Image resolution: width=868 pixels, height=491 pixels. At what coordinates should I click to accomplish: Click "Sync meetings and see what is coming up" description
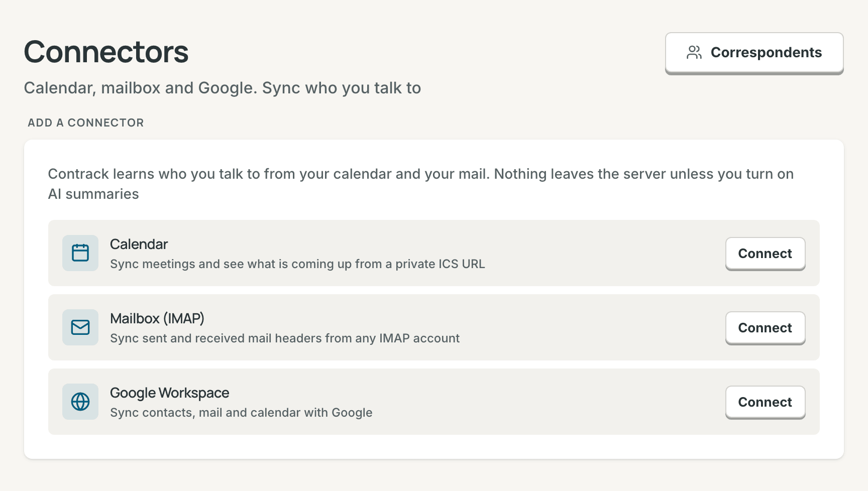297,264
